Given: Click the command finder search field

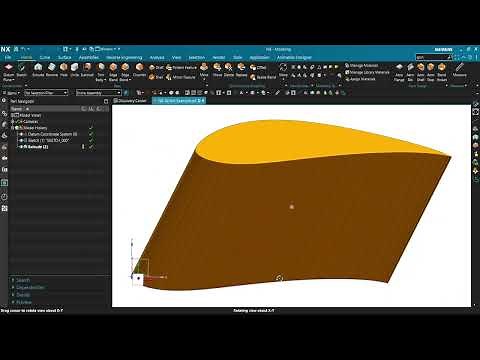Looking at the screenshot, I should [433, 57].
